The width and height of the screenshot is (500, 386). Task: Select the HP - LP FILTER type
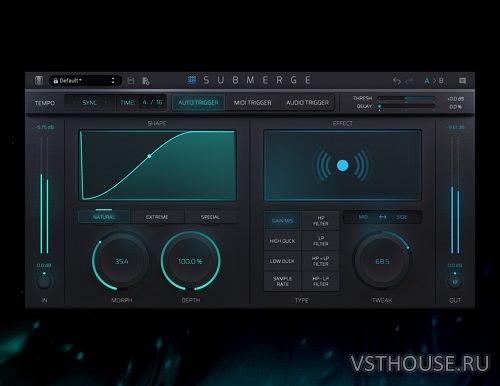point(321,281)
